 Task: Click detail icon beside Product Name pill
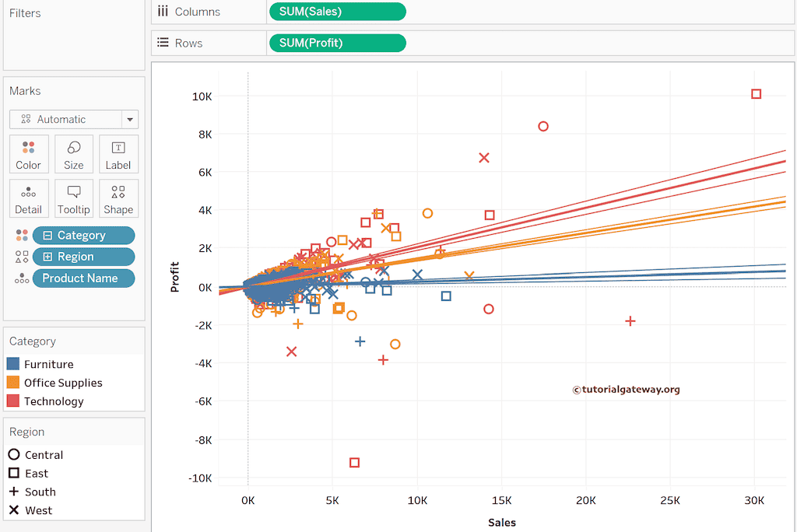pyautogui.click(x=22, y=278)
